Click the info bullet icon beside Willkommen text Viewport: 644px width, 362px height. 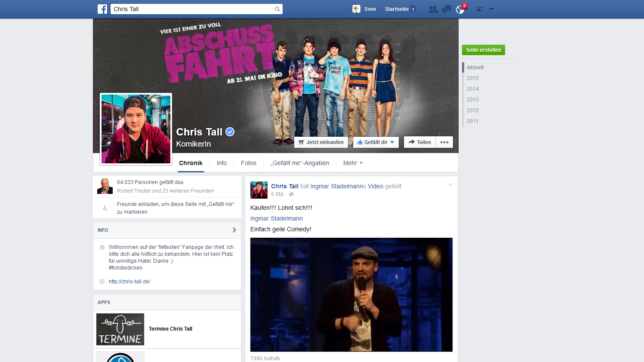coord(102,247)
